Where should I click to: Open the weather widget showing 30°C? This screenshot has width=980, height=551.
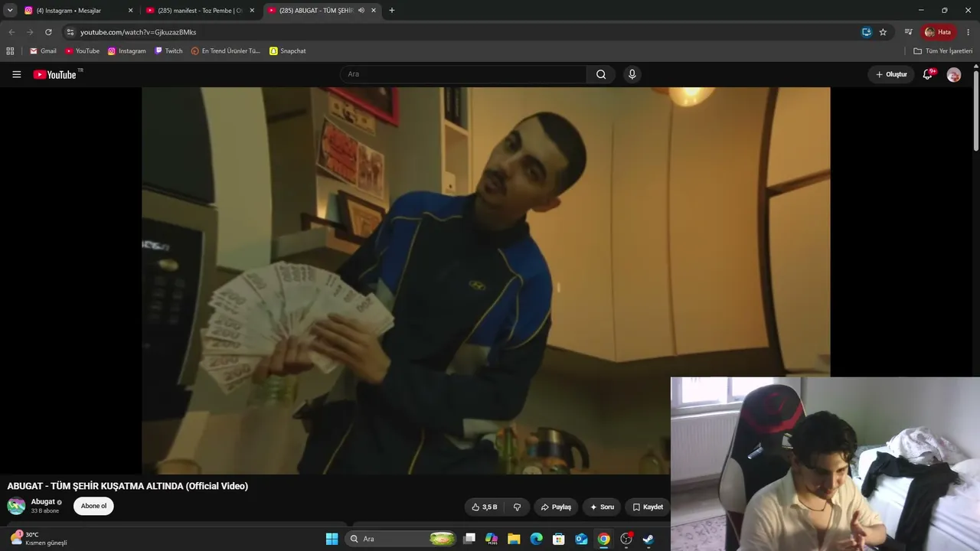click(40, 539)
